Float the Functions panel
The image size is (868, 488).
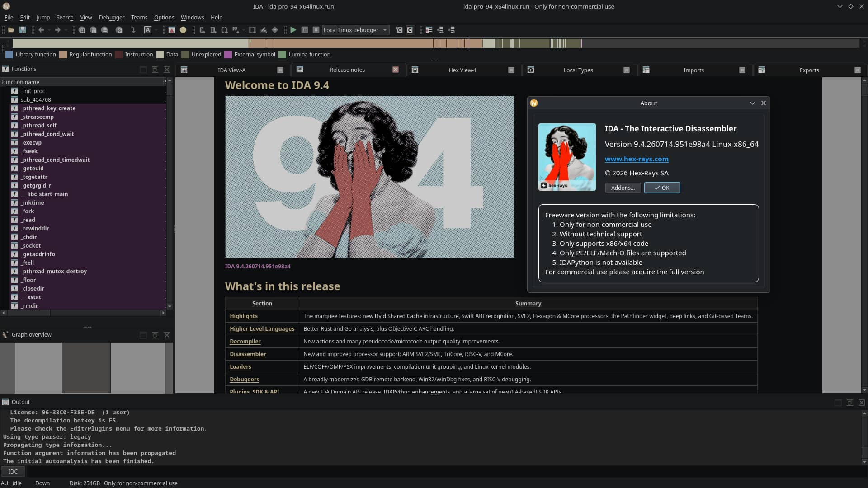click(x=155, y=69)
